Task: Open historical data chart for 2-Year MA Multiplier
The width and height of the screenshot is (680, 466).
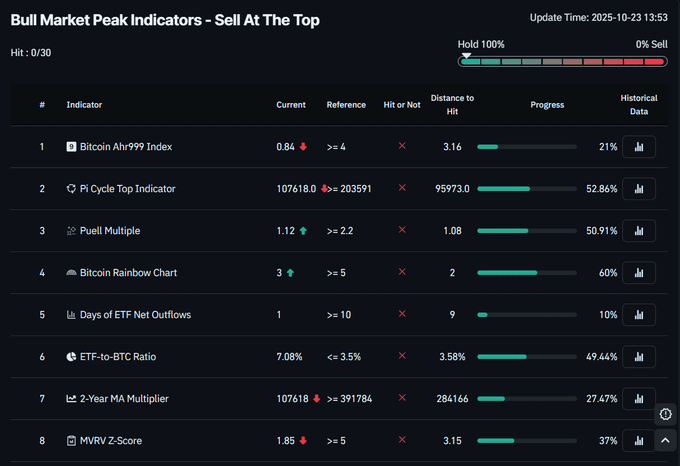Action: (x=638, y=399)
